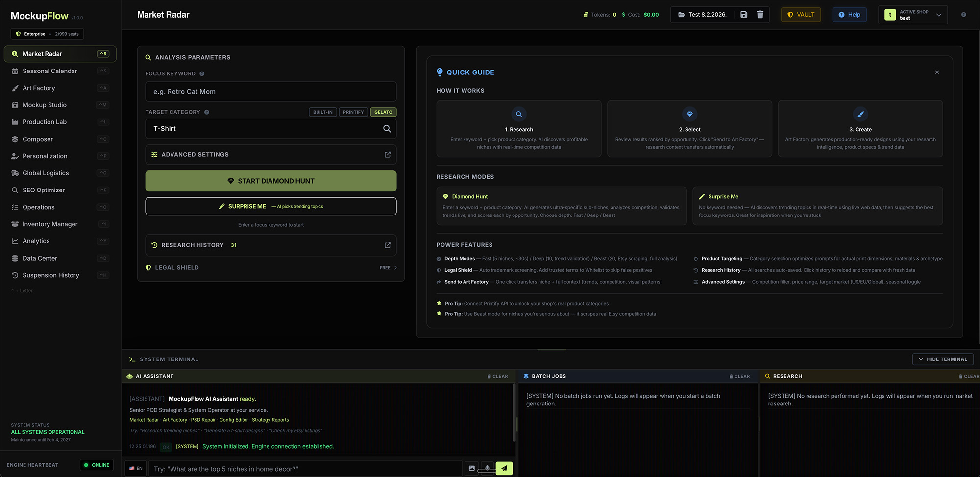Viewport: 980px width, 477px height.
Task: Open the Art Factory panel
Action: (x=39, y=88)
